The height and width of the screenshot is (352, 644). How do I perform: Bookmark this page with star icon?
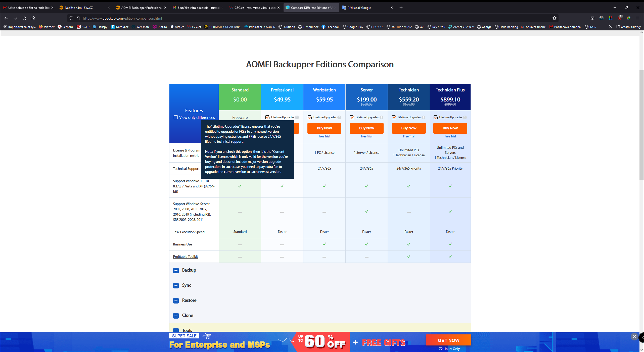click(554, 18)
